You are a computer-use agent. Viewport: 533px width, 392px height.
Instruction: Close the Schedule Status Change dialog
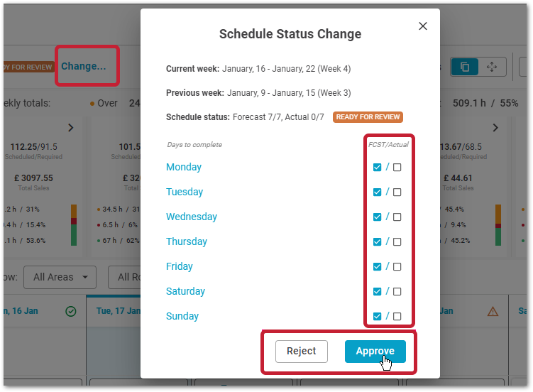[422, 26]
